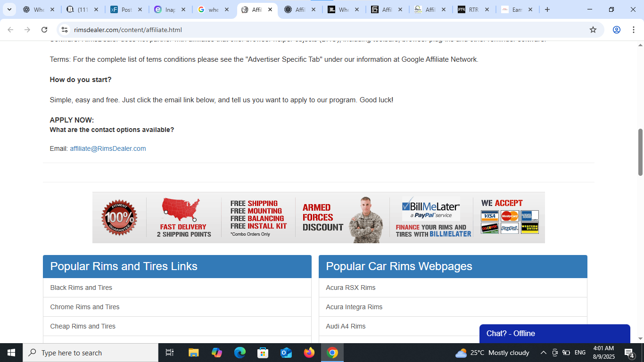Image resolution: width=644 pixels, height=362 pixels.
Task: Open the Windows Start menu
Action: pos(11,353)
